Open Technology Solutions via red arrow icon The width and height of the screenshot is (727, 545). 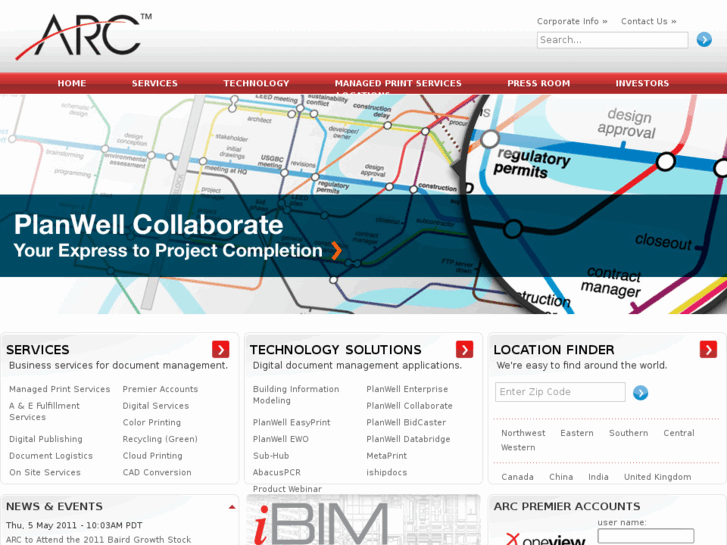[x=464, y=349]
